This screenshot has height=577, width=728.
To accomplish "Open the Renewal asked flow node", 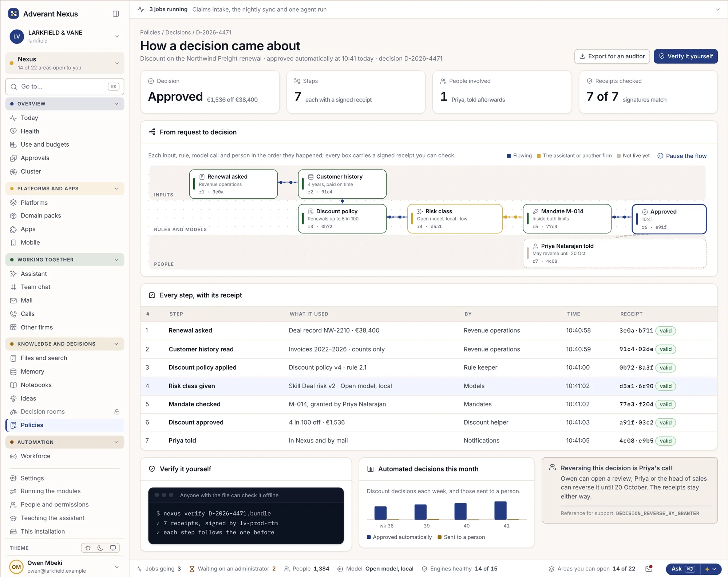I will (x=233, y=184).
